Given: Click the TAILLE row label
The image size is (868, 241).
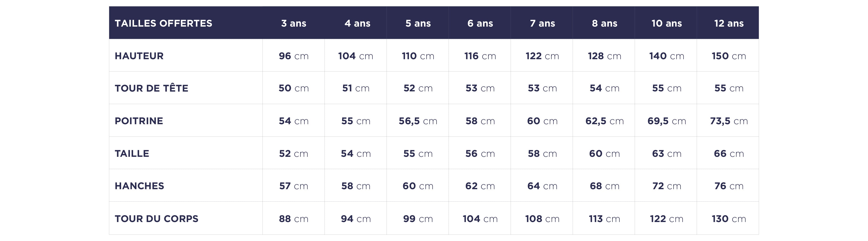Looking at the screenshot, I should [x=132, y=154].
